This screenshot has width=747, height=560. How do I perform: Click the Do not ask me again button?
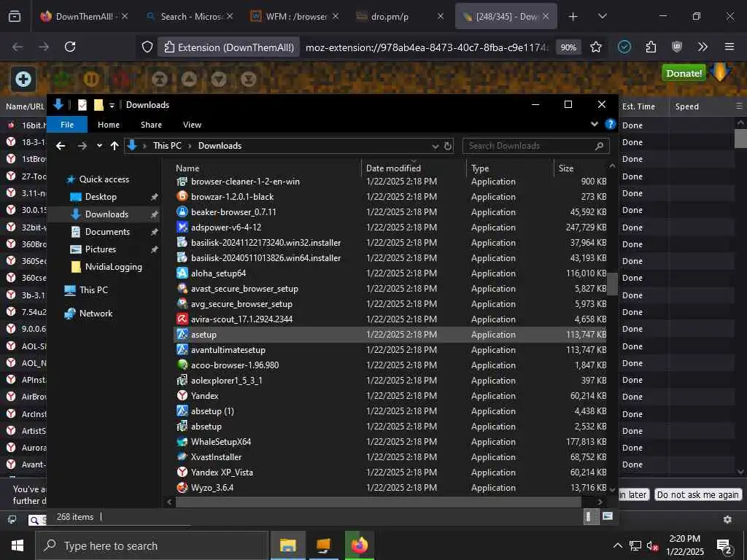click(x=697, y=495)
